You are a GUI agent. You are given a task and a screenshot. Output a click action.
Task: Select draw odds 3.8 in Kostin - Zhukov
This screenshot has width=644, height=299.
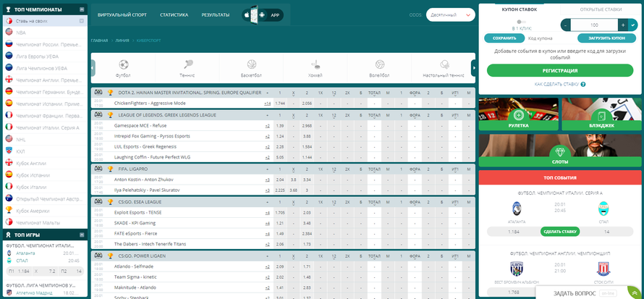(293, 180)
